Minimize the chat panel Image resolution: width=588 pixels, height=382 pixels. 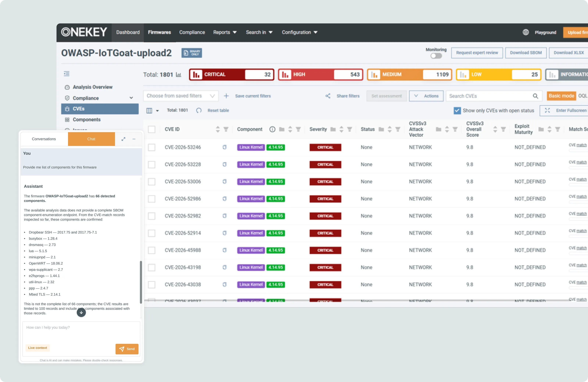pos(134,139)
